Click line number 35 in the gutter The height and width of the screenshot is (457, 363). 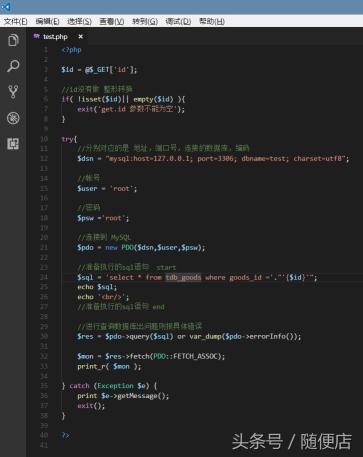point(44,386)
